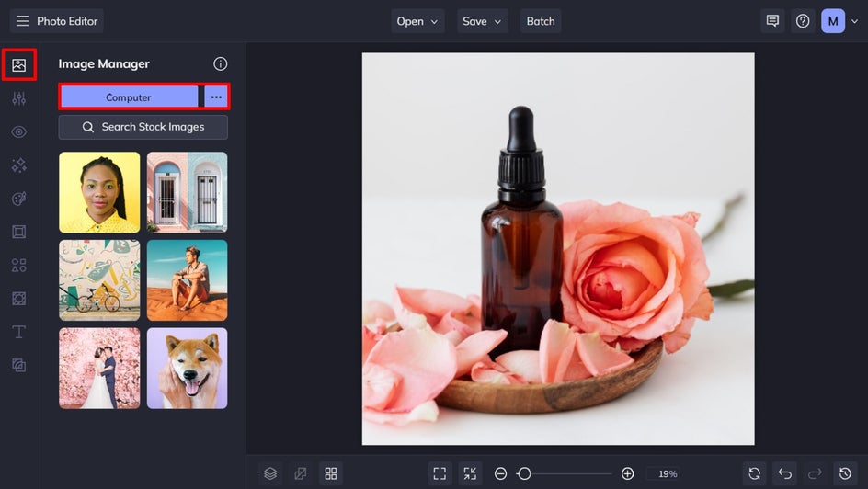Open the Effects sparkles icon
This screenshot has height=489, width=868.
pos(18,165)
